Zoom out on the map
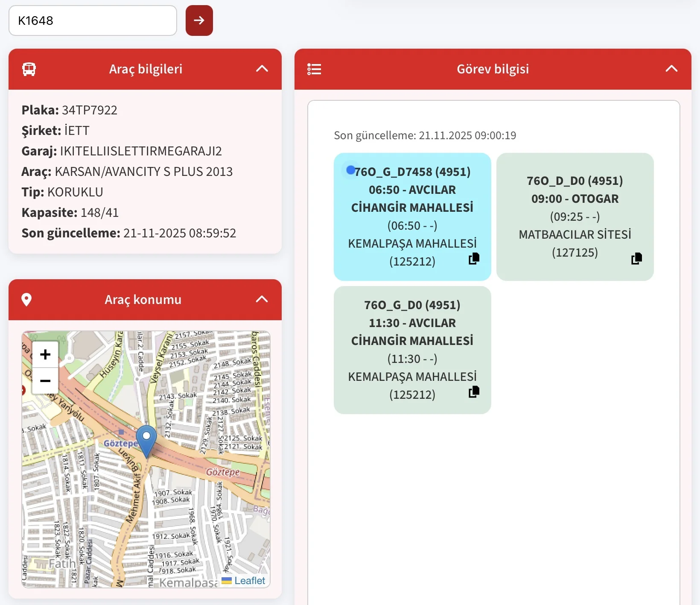Screen dimensions: 700x605 click(x=45, y=380)
